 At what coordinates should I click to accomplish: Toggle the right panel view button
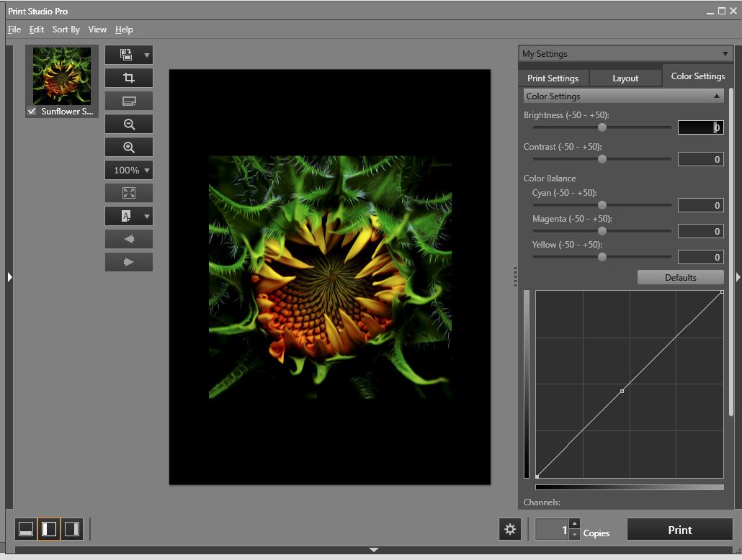[x=71, y=530]
